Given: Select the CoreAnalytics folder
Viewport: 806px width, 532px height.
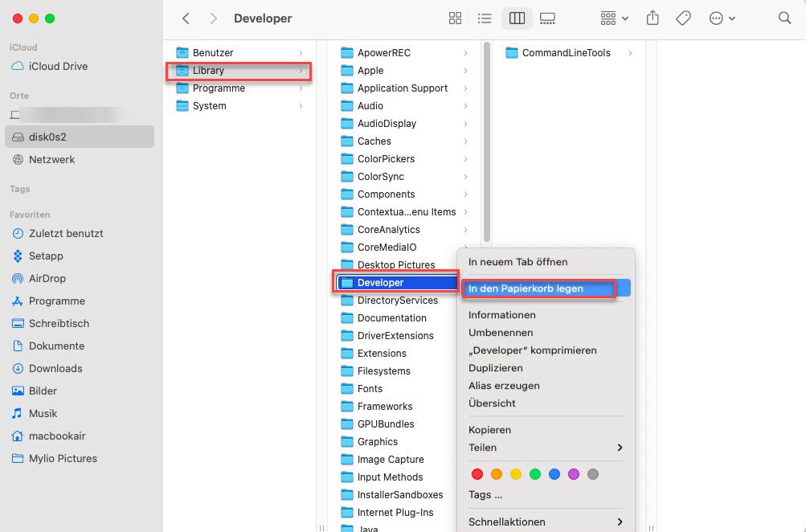Looking at the screenshot, I should coord(405,230).
